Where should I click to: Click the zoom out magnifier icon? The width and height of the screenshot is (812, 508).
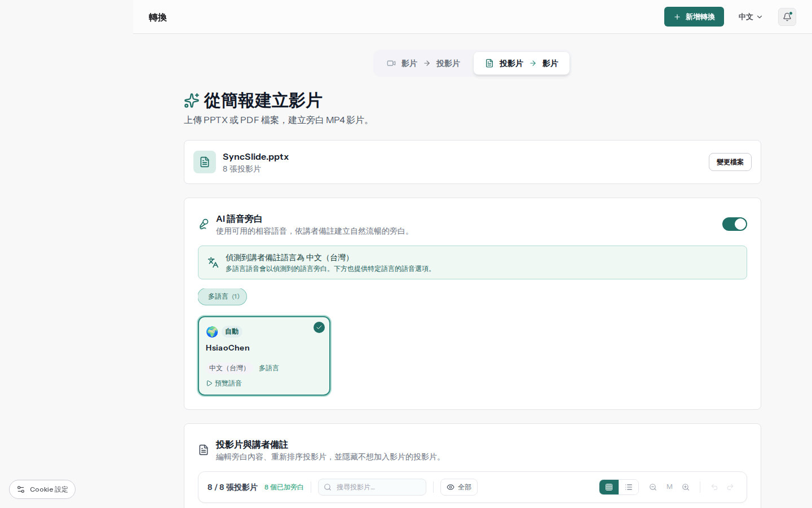(653, 487)
